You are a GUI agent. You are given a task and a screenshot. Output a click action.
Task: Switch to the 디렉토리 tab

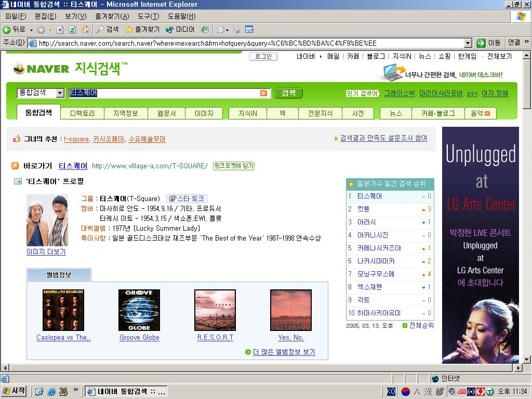83,114
